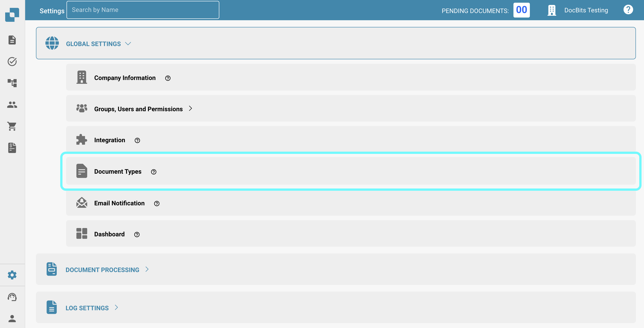This screenshot has height=328, width=644.
Task: Click the Search by Name field
Action: [x=143, y=10]
